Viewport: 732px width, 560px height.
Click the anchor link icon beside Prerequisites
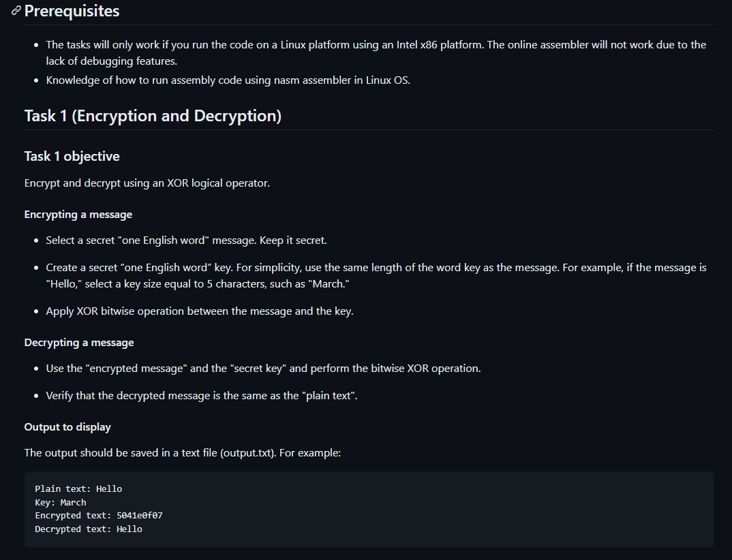tap(16, 11)
